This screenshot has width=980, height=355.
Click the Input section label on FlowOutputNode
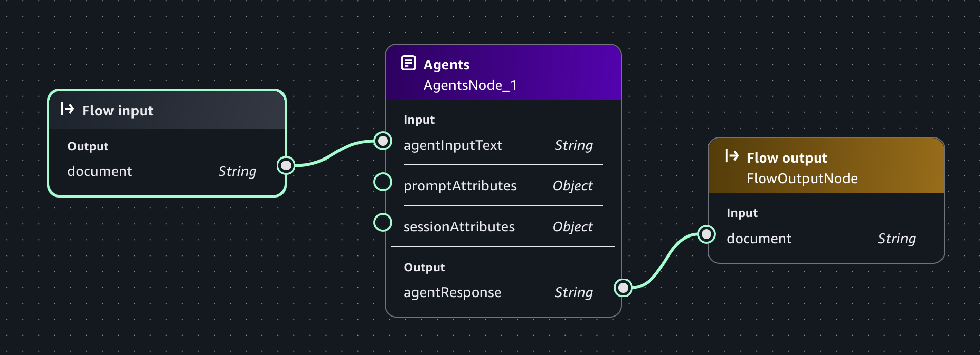pyautogui.click(x=742, y=213)
